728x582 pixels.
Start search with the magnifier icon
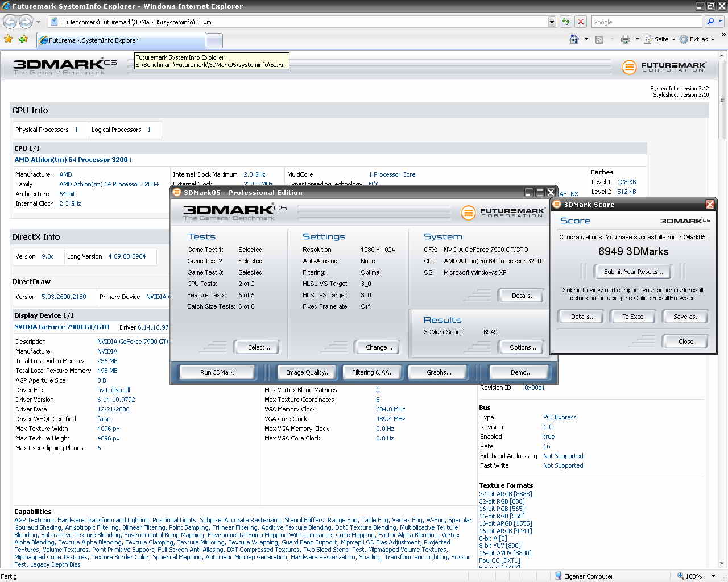(x=710, y=22)
